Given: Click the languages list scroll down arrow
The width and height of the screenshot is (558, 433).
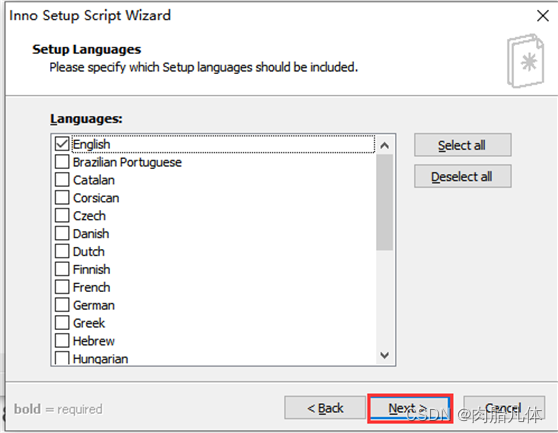Looking at the screenshot, I should click(x=384, y=355).
